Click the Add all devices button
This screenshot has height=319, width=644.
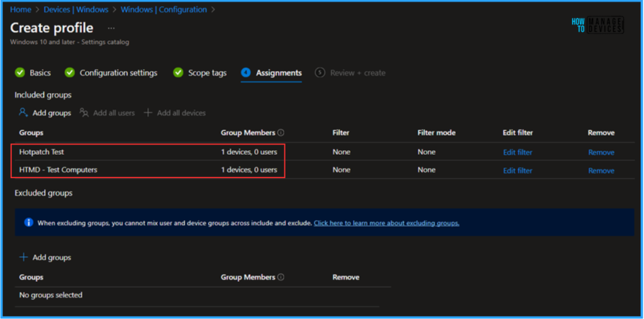click(175, 113)
